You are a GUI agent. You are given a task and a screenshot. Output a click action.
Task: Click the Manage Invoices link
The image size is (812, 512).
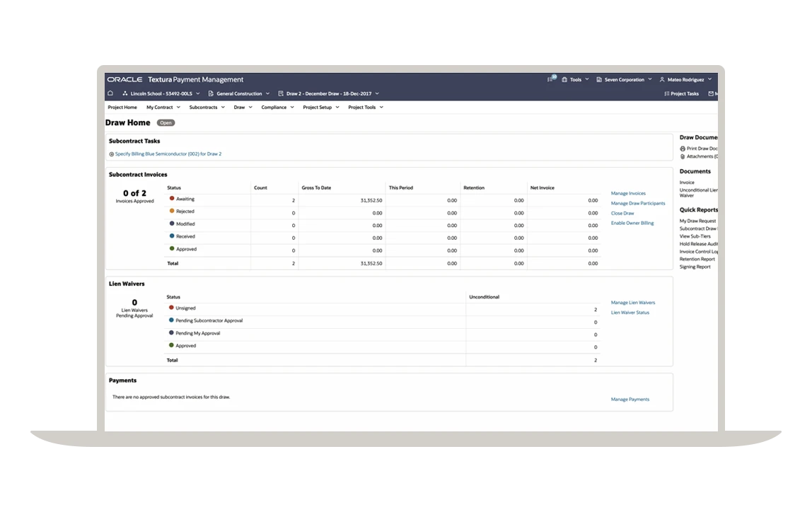(x=628, y=193)
